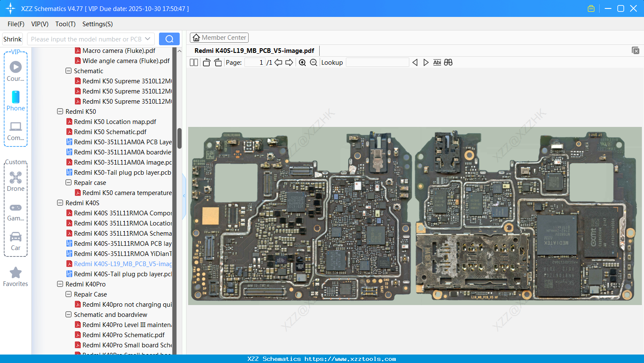The image size is (644, 363).
Task: Collapse the Redmi K50 tree node
Action: 60,111
